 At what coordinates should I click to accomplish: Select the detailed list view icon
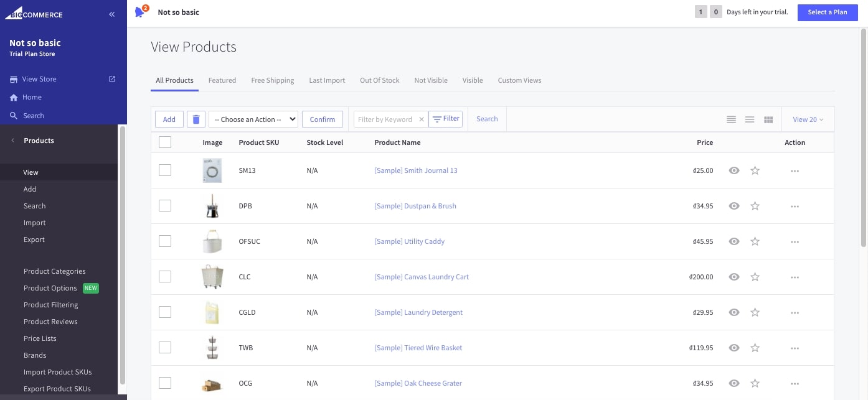pos(731,119)
